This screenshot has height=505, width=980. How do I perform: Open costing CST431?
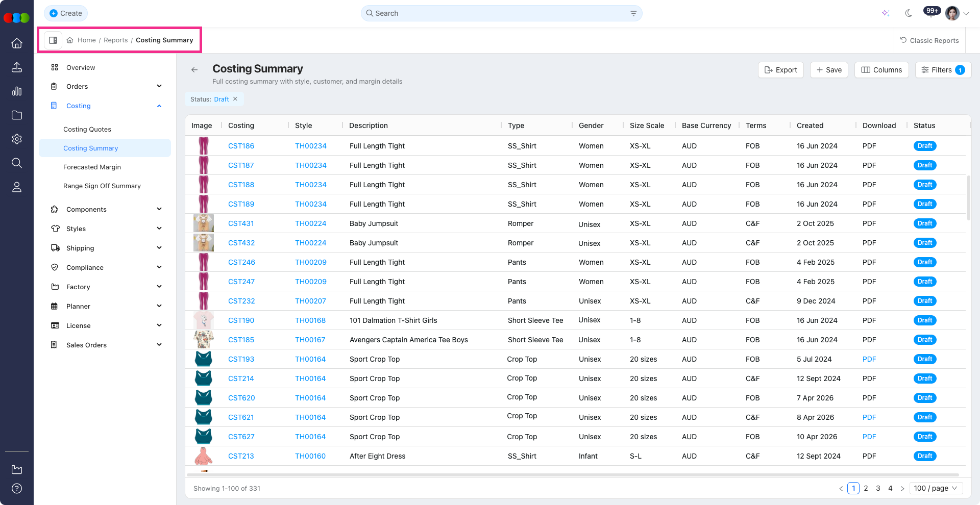click(241, 223)
